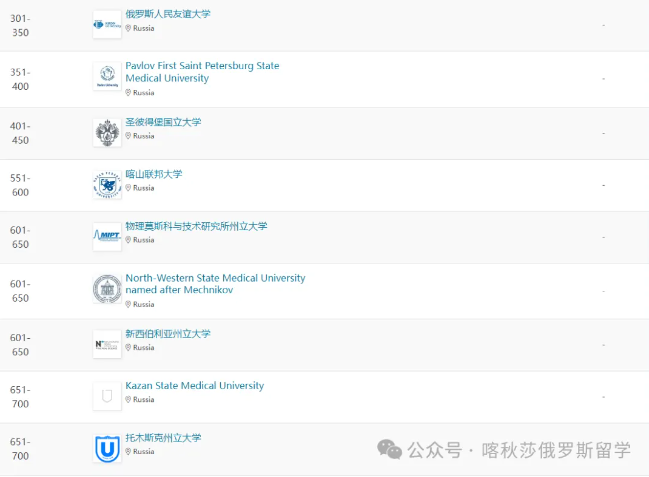Click the blue U shield logo of 托木斯克州立大学
The image size is (649, 477).
[x=107, y=448]
